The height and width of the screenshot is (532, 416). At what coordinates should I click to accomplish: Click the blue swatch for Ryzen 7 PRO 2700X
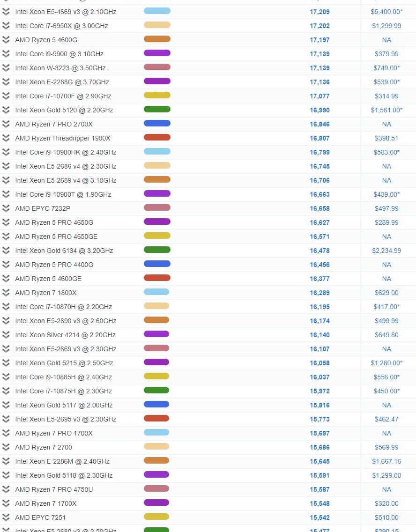click(157, 123)
